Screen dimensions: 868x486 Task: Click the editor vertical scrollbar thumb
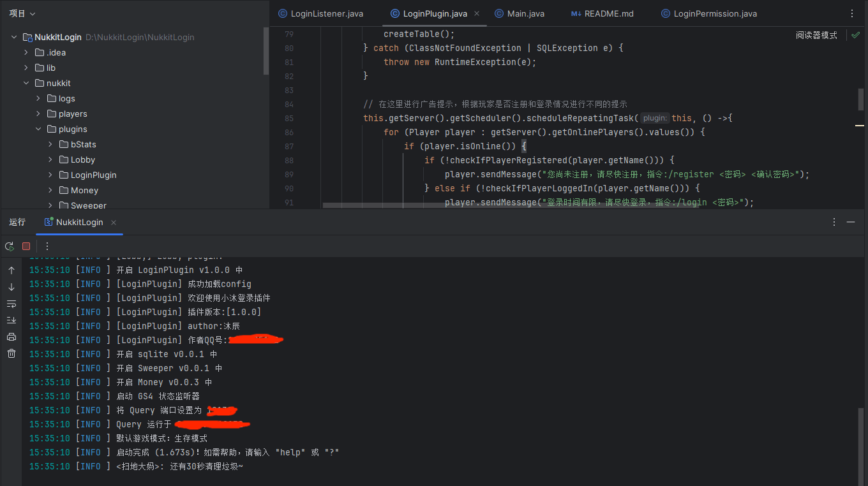(860, 99)
